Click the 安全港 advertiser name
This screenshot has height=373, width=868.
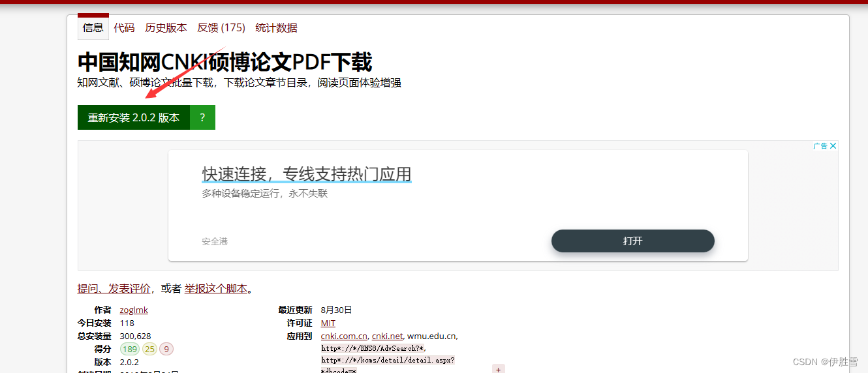click(x=215, y=241)
